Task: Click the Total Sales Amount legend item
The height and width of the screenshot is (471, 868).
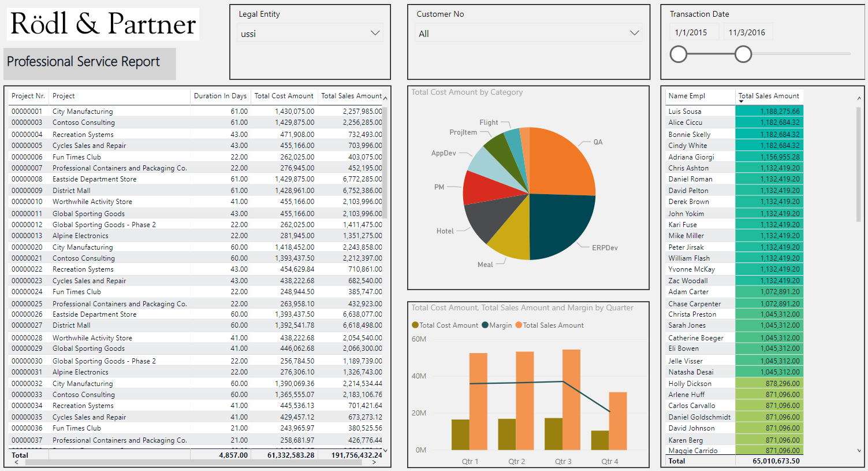Action: pyautogui.click(x=550, y=325)
